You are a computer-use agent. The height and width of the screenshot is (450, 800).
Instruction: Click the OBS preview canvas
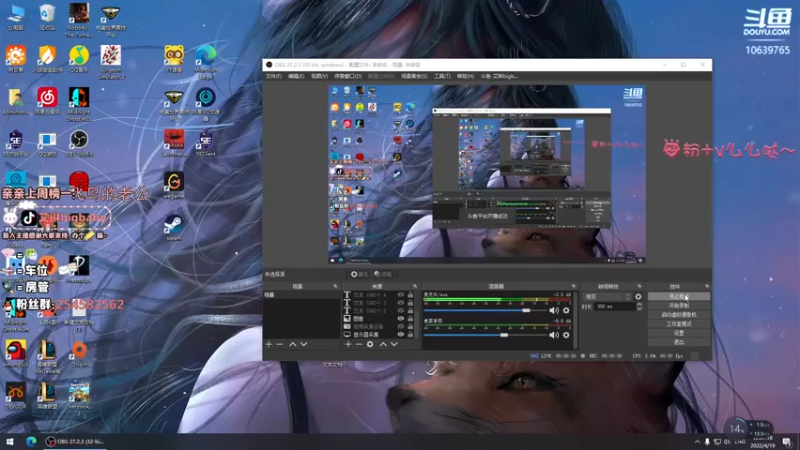(x=487, y=174)
